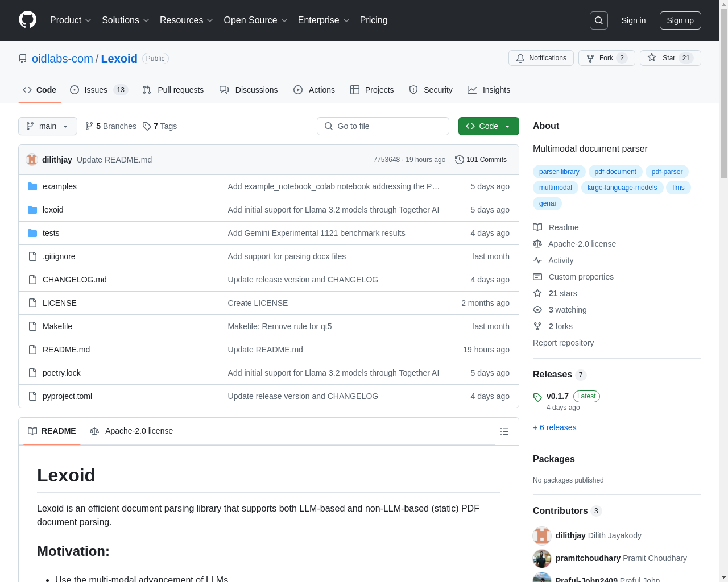The height and width of the screenshot is (582, 728).
Task: Expand the Product menu
Action: click(x=71, y=20)
